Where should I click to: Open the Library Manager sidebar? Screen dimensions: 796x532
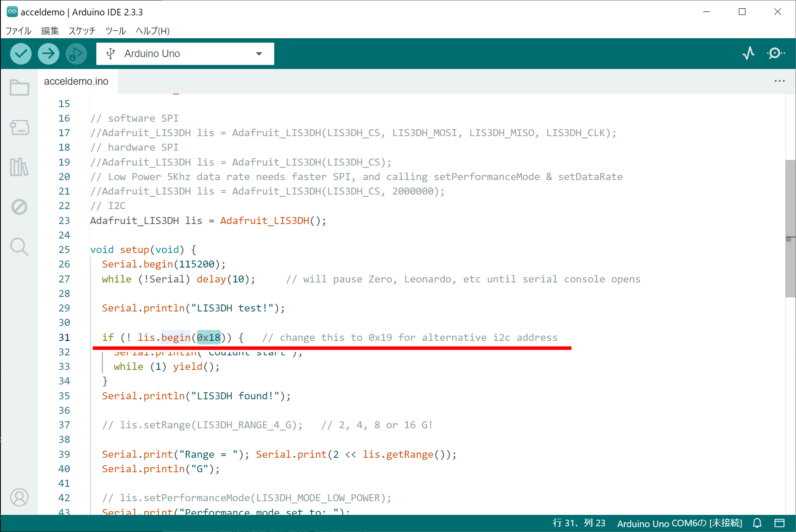(x=19, y=167)
